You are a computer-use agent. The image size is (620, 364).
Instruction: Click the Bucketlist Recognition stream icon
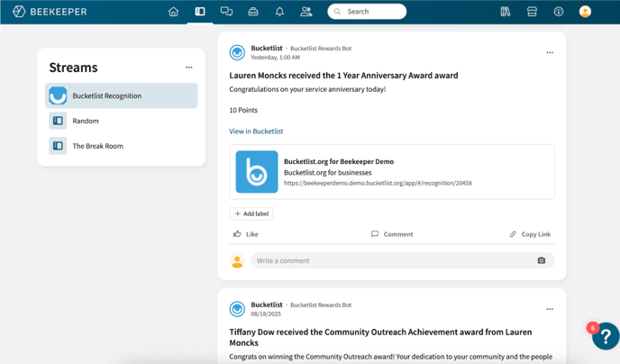(58, 96)
